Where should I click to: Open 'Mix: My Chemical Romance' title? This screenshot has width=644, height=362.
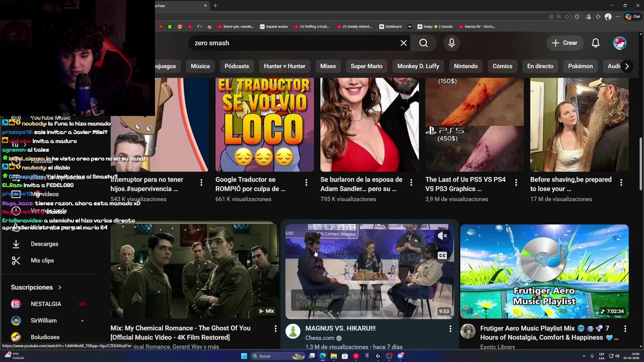point(181,332)
